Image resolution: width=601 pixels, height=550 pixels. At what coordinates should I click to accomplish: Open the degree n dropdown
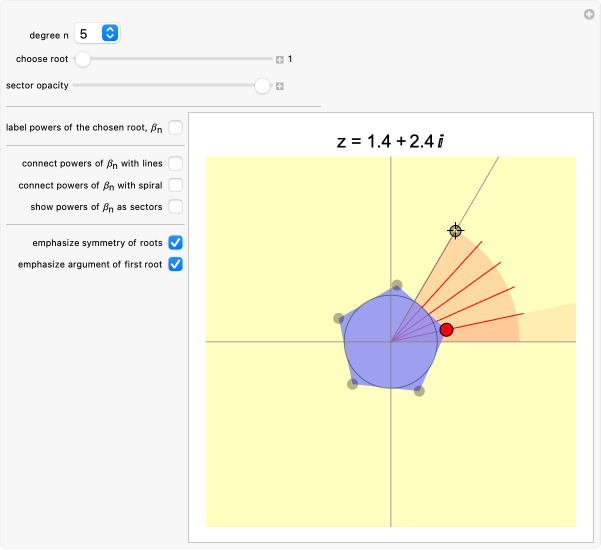[97, 34]
